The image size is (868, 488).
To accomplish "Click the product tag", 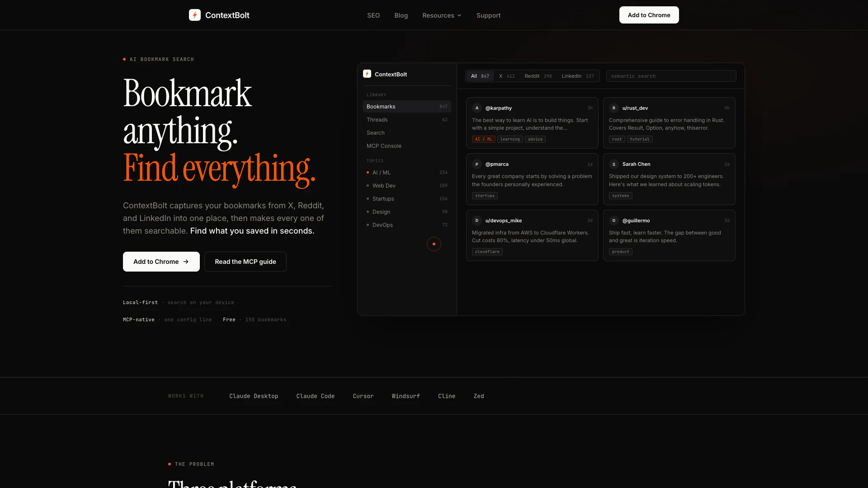I will pos(620,252).
